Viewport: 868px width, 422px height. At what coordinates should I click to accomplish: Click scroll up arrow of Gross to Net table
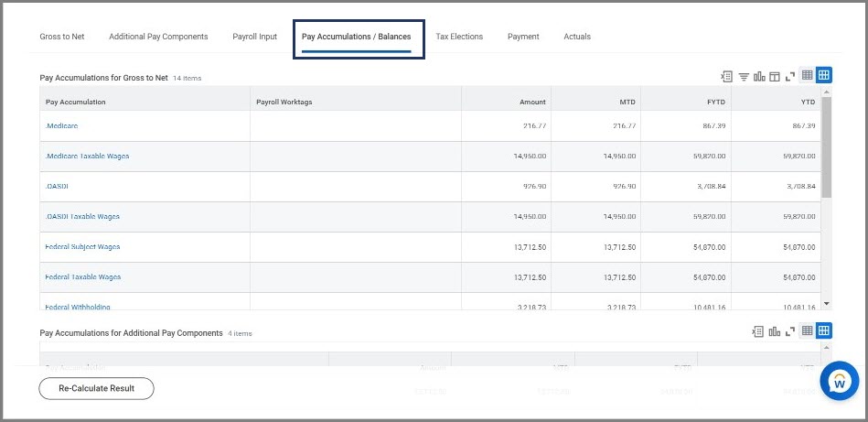[827, 92]
